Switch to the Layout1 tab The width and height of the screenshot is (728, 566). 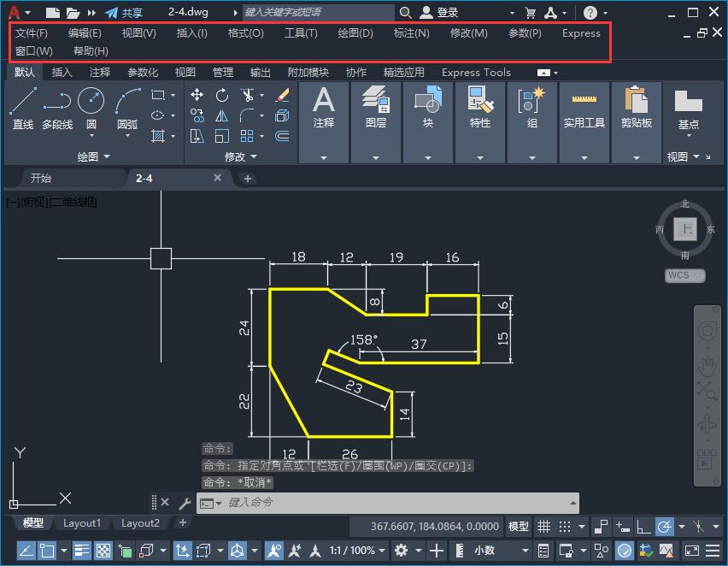click(x=82, y=522)
